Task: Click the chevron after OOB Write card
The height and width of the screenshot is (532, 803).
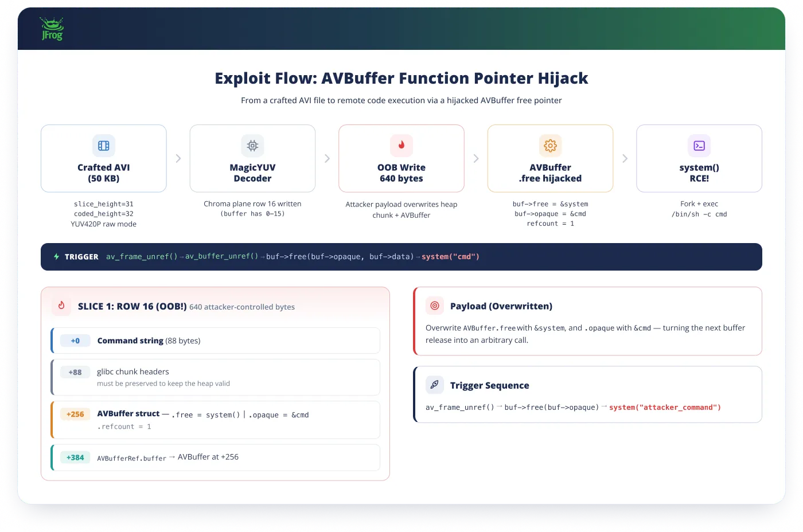Action: 476,158
